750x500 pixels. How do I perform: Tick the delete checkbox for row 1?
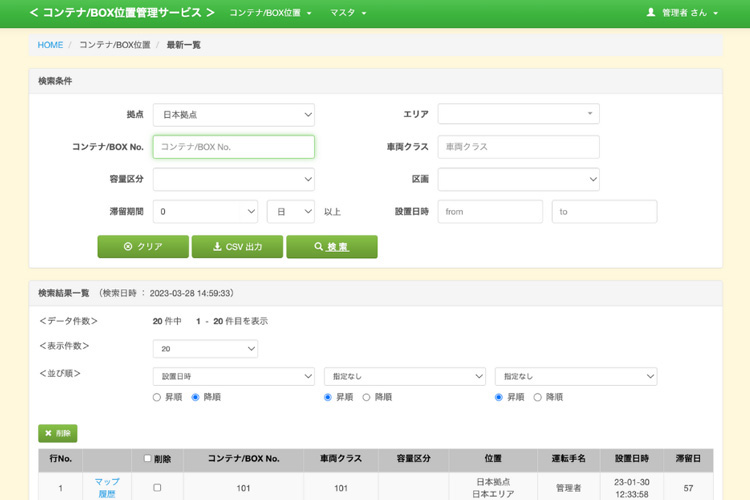tap(156, 488)
